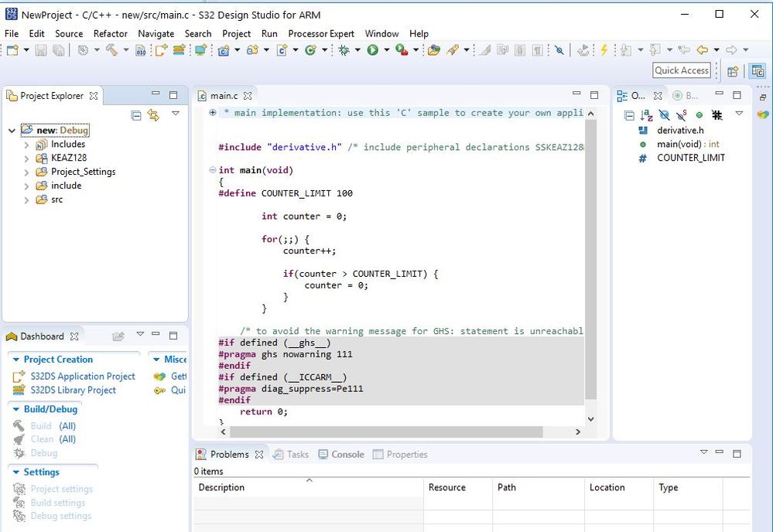Click the bug Debug icon in toolbar

click(x=344, y=49)
